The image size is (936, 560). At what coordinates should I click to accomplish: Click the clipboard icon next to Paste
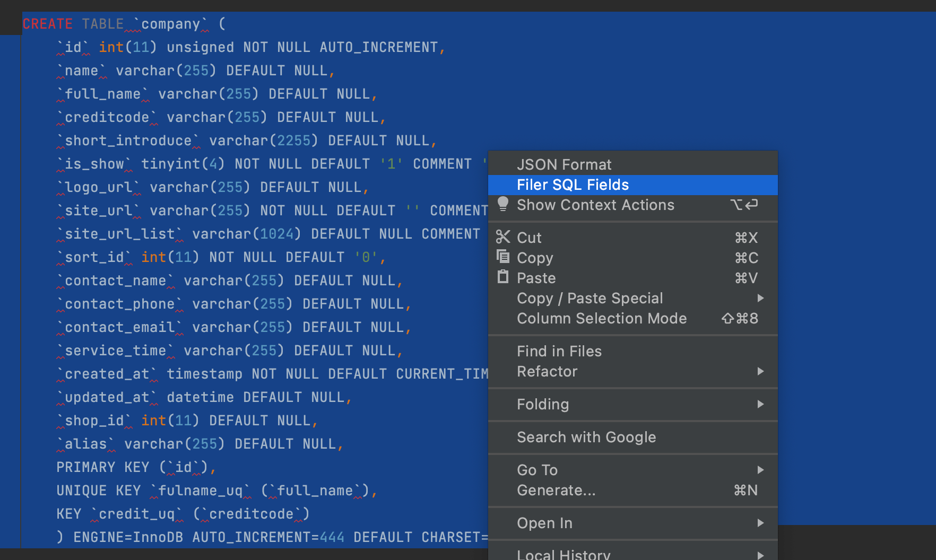[x=503, y=277]
